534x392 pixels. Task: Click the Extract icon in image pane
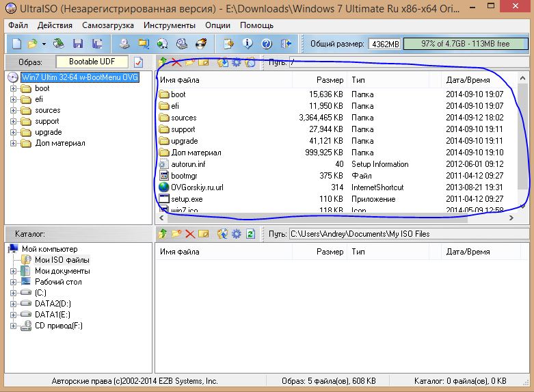(x=223, y=62)
